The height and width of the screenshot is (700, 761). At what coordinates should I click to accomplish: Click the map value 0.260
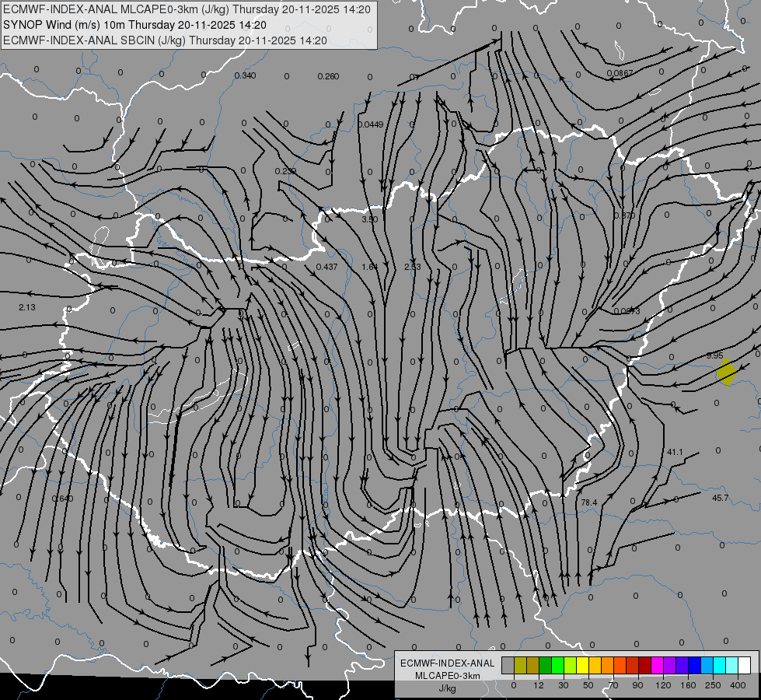pyautogui.click(x=328, y=77)
